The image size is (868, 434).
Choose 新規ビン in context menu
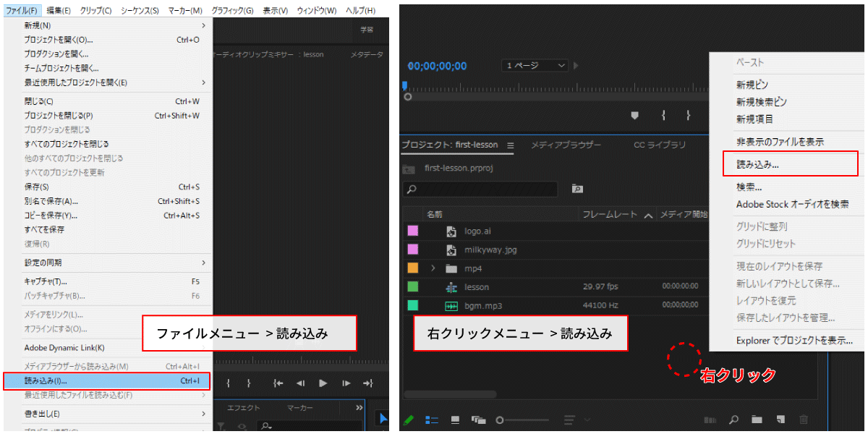[752, 85]
